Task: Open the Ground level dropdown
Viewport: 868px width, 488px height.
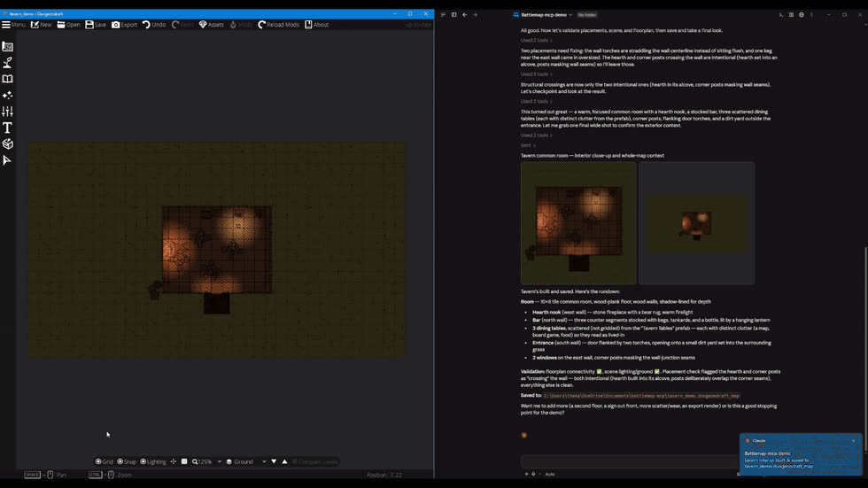Action: (246, 461)
